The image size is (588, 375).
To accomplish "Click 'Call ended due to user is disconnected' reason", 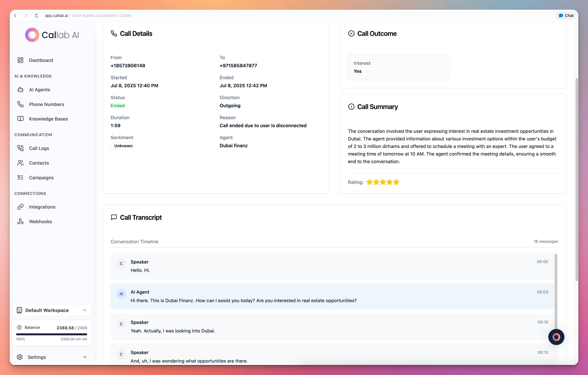I will pyautogui.click(x=263, y=126).
